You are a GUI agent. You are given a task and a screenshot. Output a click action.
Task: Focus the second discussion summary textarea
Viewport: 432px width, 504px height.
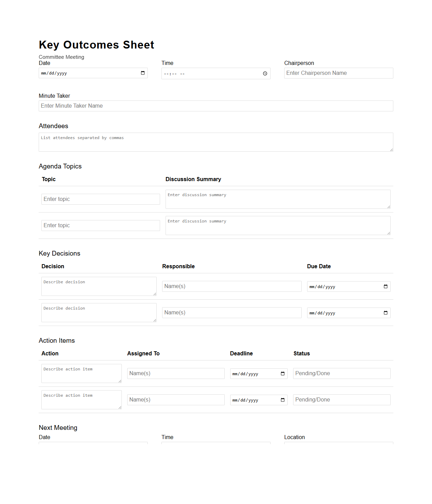tap(278, 225)
